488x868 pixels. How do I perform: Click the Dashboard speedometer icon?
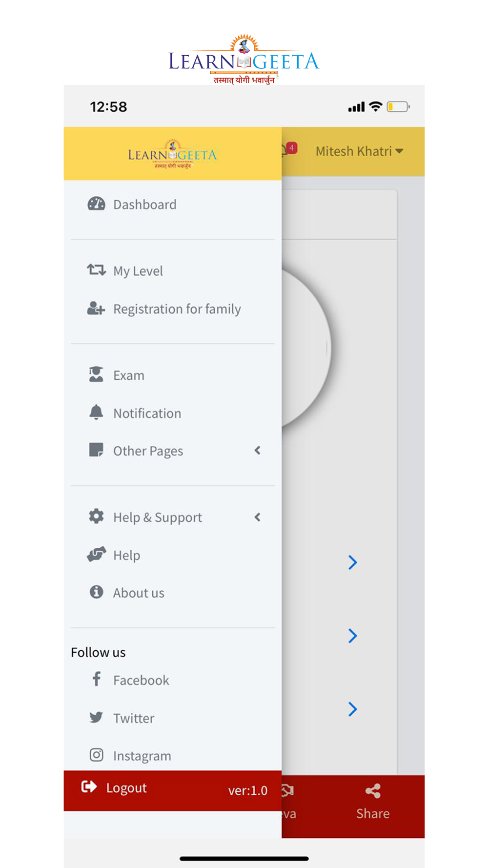point(96,204)
